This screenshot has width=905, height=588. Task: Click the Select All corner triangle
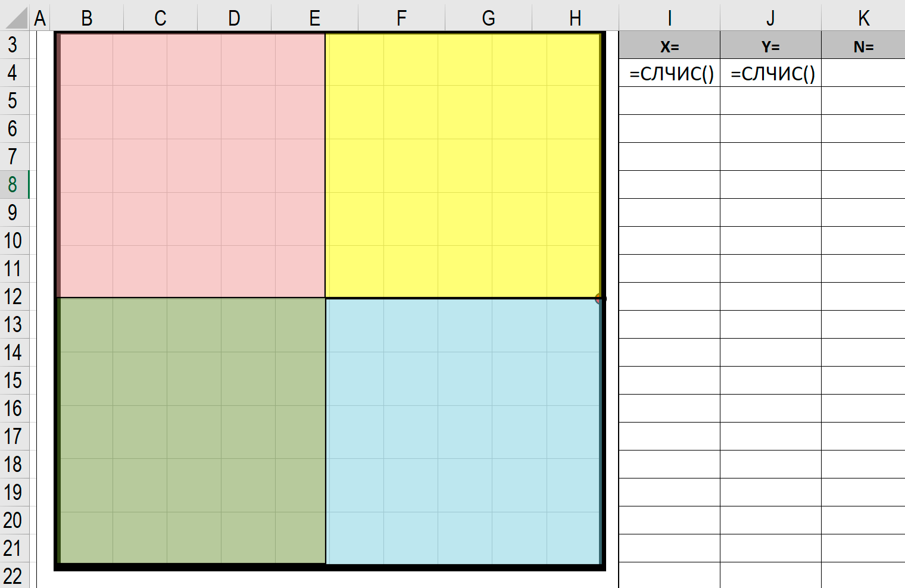coord(15,18)
